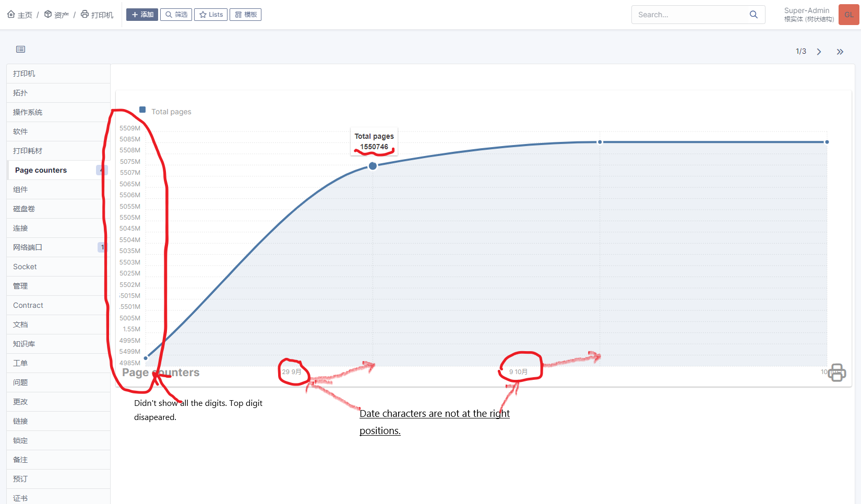Jump to last page using double chevron
The height and width of the screenshot is (504, 861).
tap(840, 52)
